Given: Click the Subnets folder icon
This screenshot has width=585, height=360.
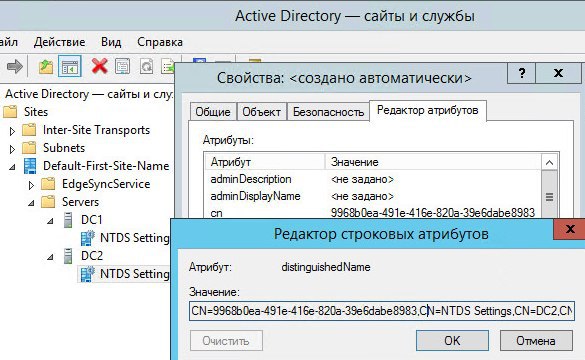Looking at the screenshot, I should [x=29, y=148].
